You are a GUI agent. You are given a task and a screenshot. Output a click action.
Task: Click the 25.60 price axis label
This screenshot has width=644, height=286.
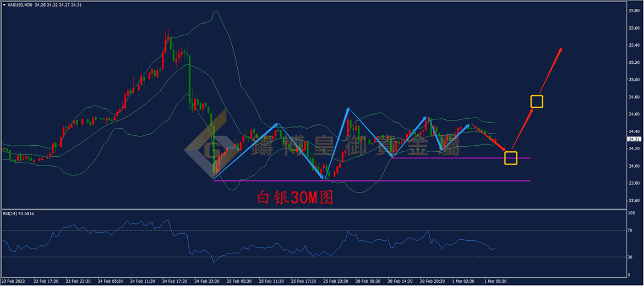(633, 28)
